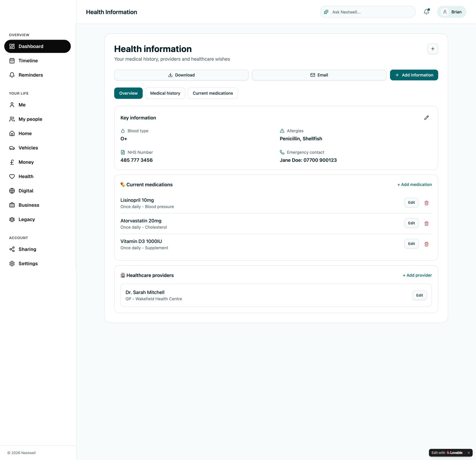Click the Download button
Screen dimensions: 476x460
click(x=181, y=75)
